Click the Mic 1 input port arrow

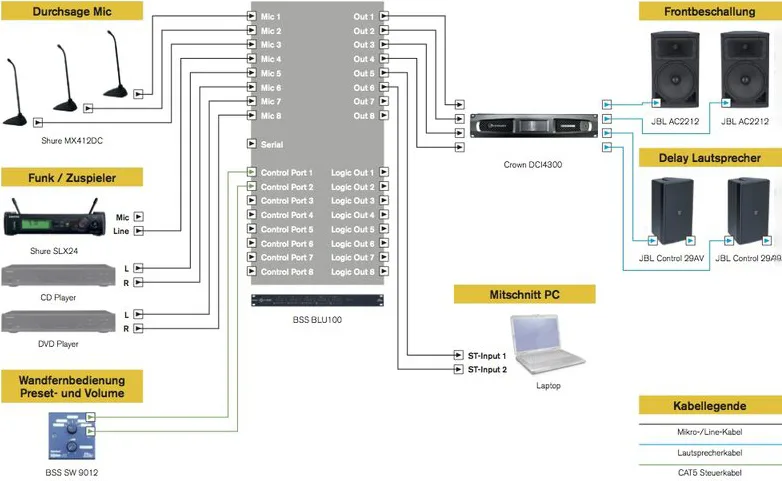(x=250, y=18)
